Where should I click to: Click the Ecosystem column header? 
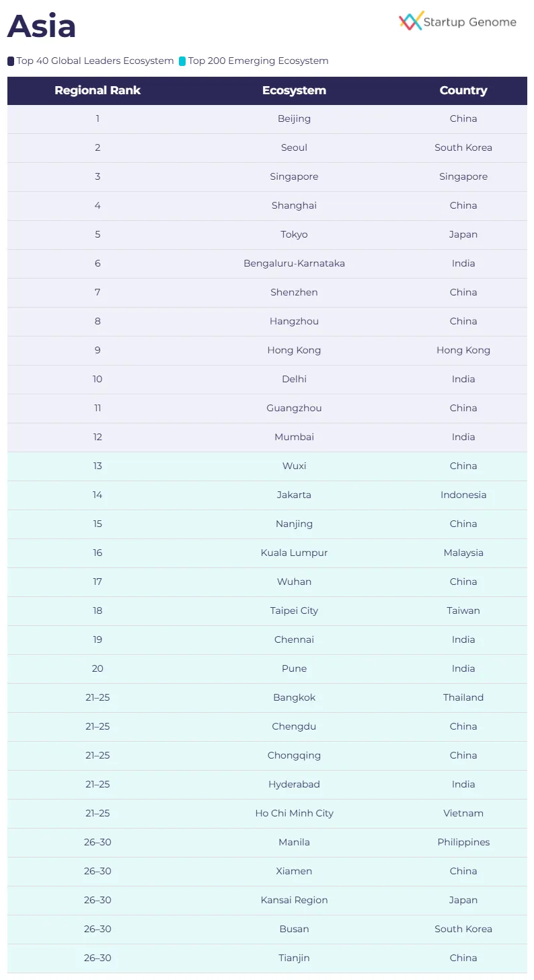pyautogui.click(x=294, y=91)
